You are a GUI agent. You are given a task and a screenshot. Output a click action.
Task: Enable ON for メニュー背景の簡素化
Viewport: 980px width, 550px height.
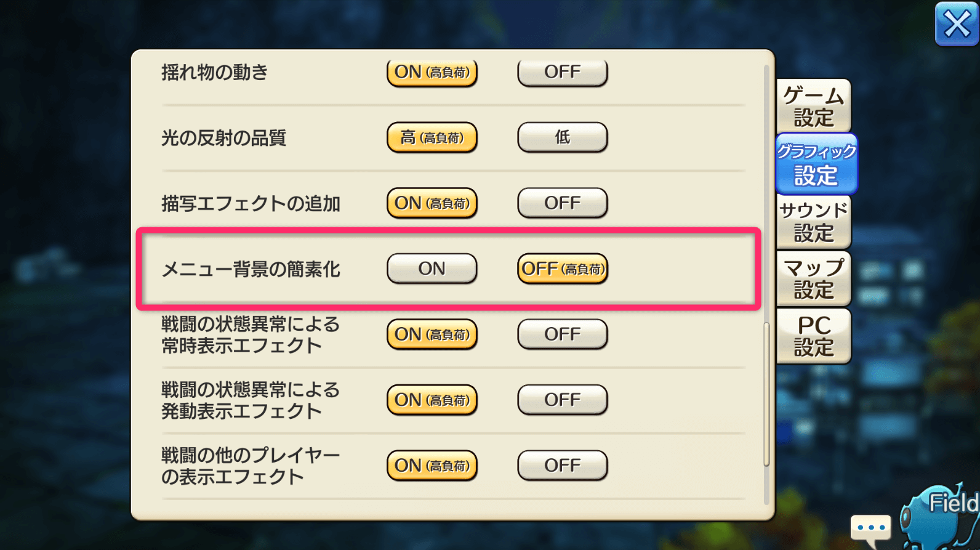pyautogui.click(x=432, y=269)
